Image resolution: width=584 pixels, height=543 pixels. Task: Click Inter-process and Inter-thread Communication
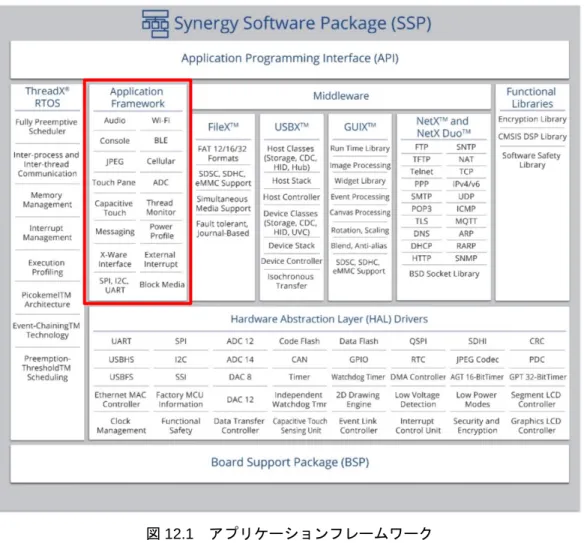click(x=47, y=164)
